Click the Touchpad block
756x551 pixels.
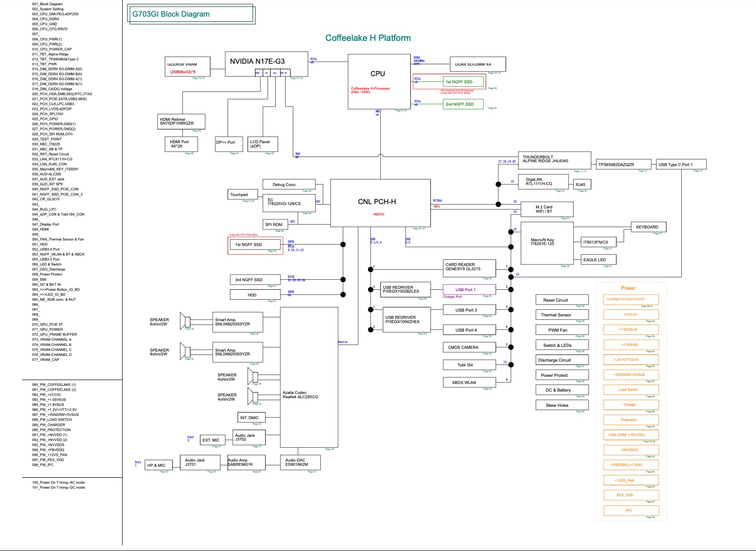point(243,195)
